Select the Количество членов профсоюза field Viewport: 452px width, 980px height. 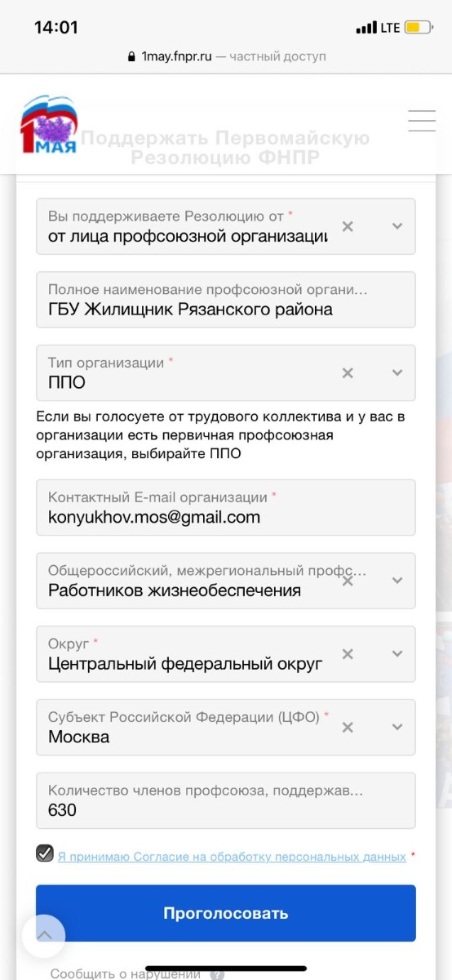point(226,800)
